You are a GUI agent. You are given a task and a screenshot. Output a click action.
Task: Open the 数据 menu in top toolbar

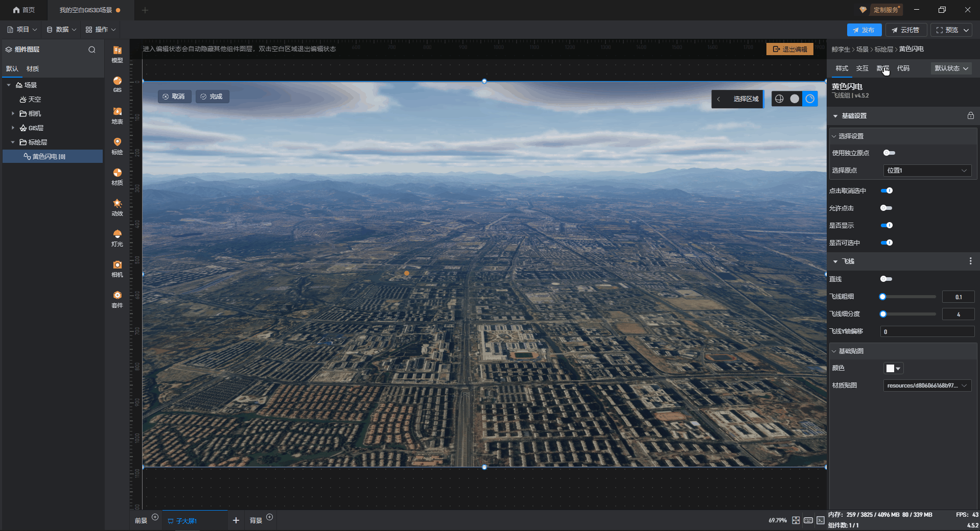pyautogui.click(x=61, y=30)
